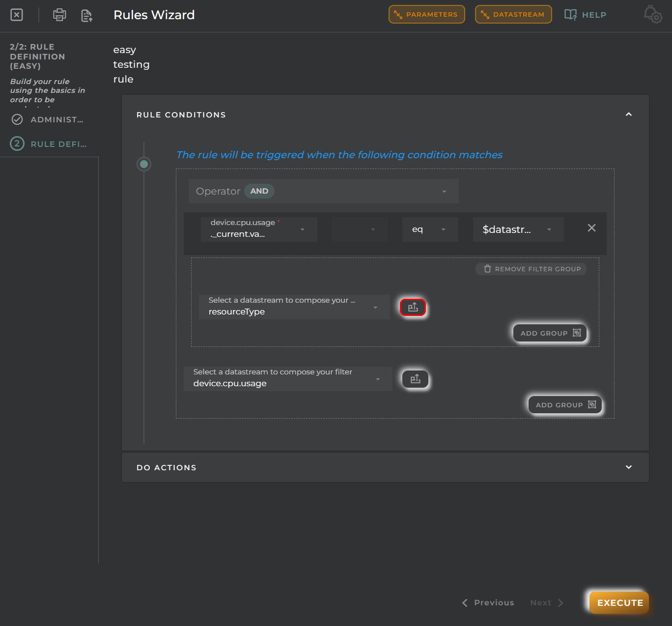Open the PARAMETERS panel
This screenshot has width=672, height=626.
point(426,14)
